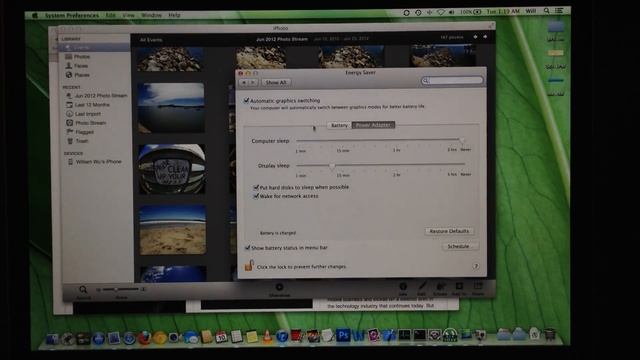Screen dimensions: 640x360
Task: Click the Computer sleep slider knob
Action: point(462,140)
